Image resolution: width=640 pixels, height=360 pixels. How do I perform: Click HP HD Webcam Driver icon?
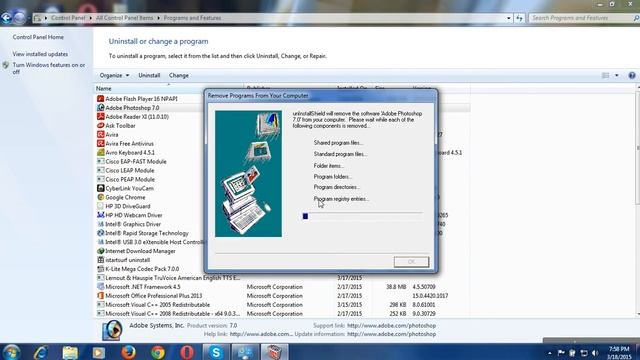click(x=100, y=215)
